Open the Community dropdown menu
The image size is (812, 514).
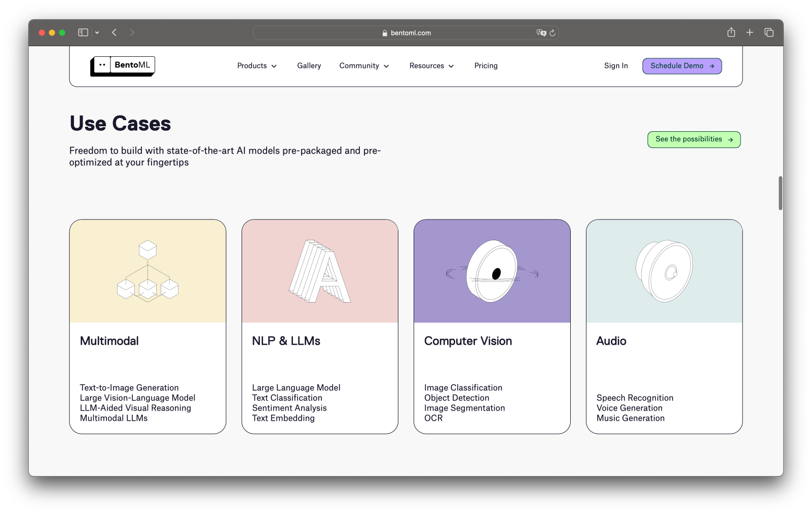(364, 66)
